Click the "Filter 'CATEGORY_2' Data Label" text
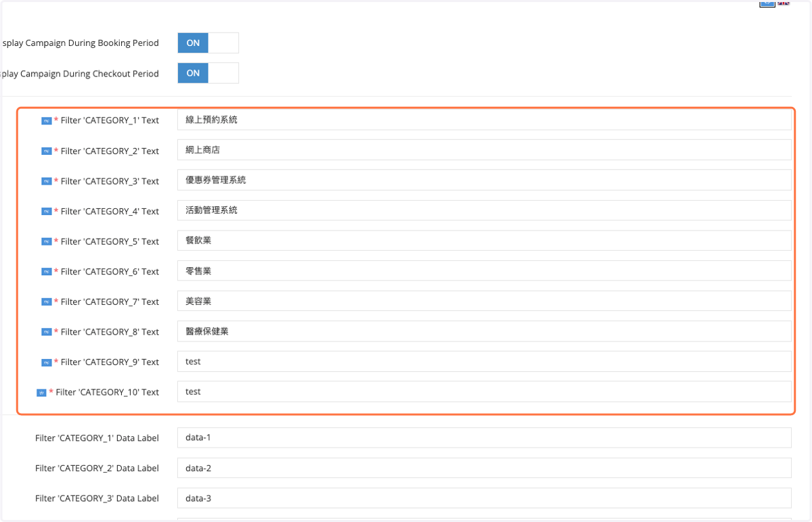 click(x=97, y=469)
